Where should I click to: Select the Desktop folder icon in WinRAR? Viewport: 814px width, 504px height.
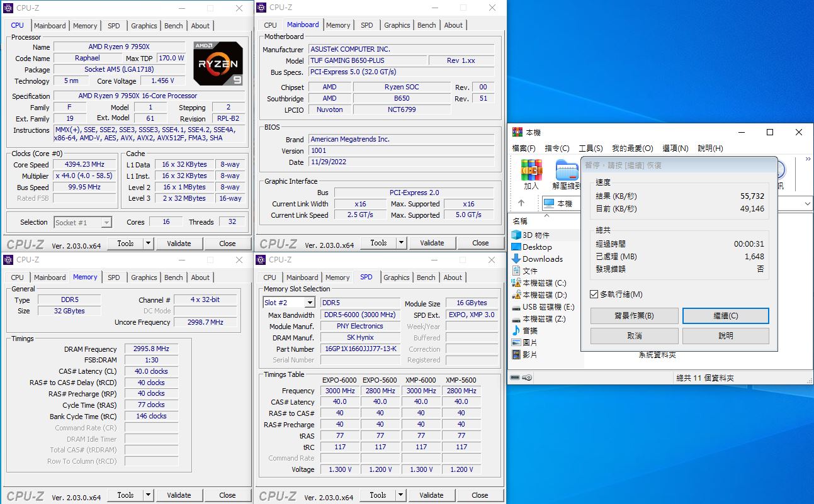(517, 247)
